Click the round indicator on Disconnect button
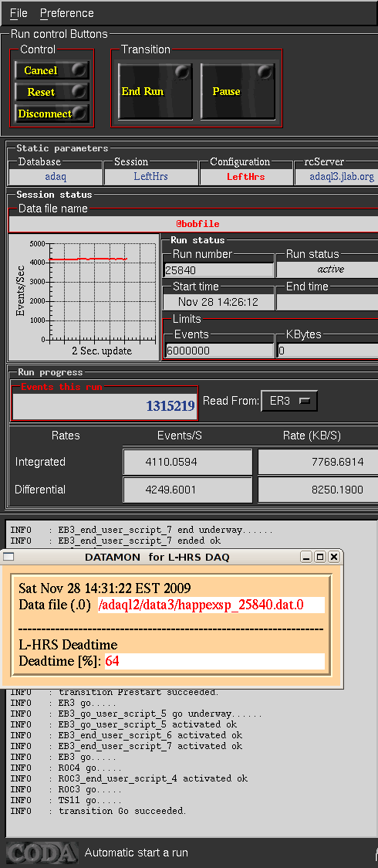The image size is (378, 868). click(81, 113)
